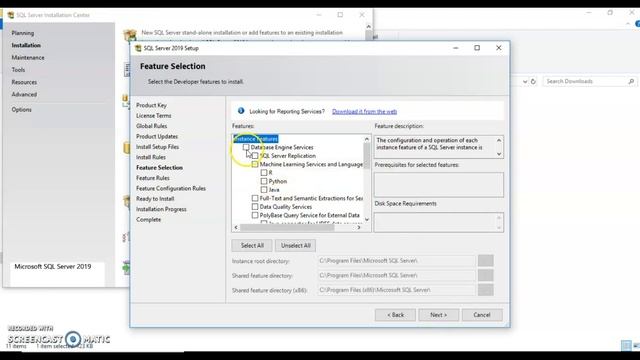Click the Feature Rules setup step
Screen dimensions: 640x360
153,178
